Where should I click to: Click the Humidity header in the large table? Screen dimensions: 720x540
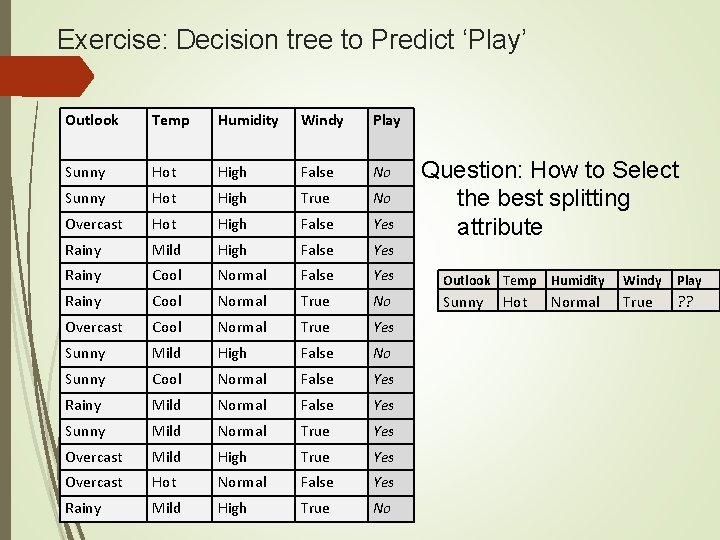(248, 120)
